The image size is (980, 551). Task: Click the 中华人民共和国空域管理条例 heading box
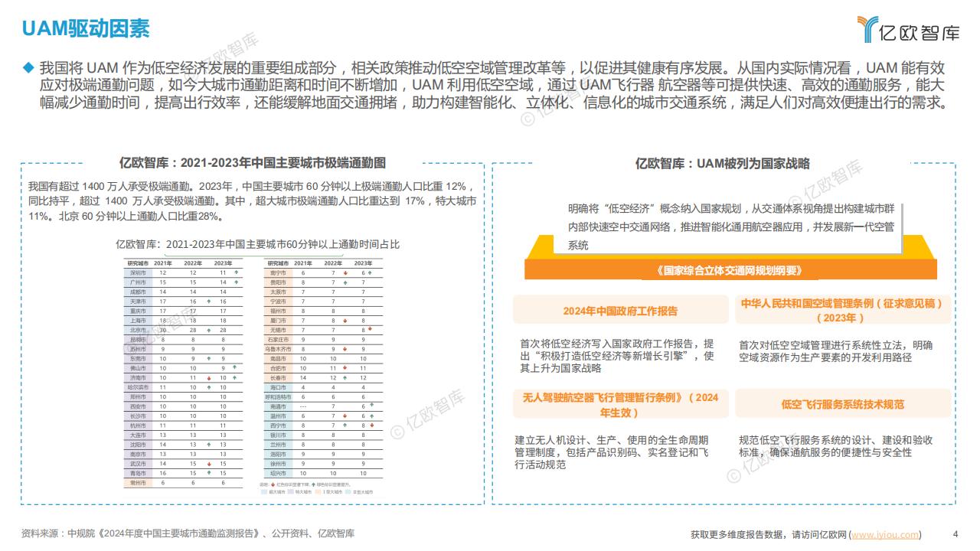(841, 310)
